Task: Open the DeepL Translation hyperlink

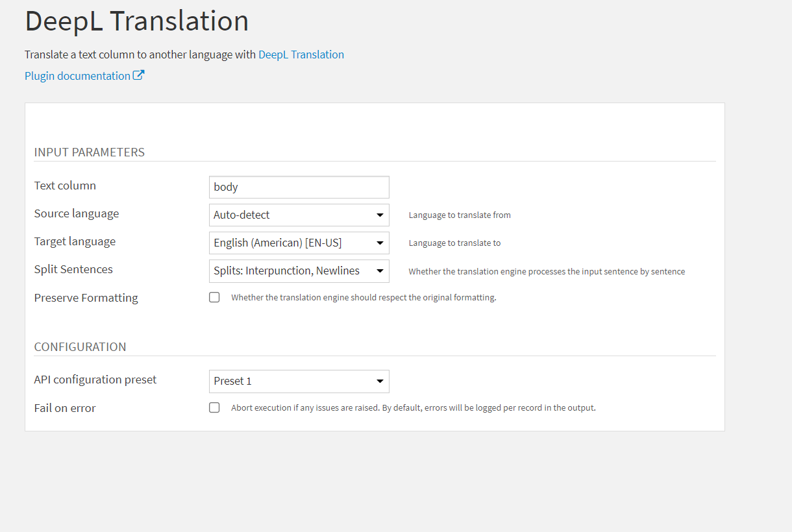Action: 301,54
